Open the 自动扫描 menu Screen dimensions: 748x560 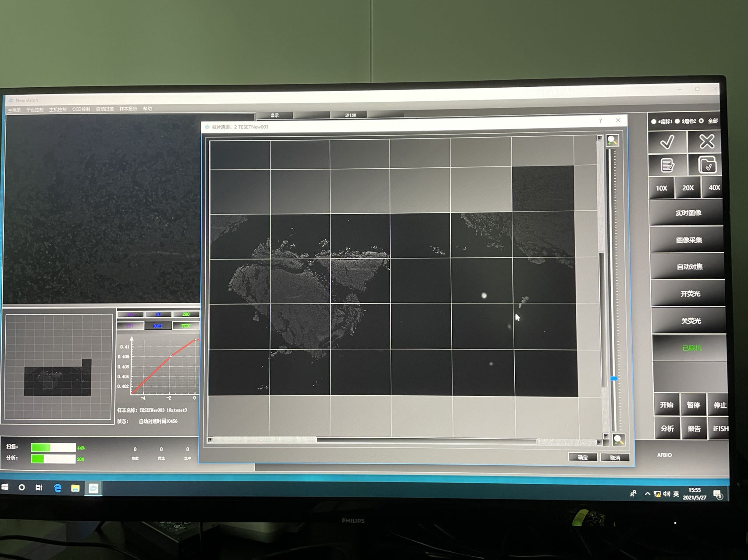point(105,109)
